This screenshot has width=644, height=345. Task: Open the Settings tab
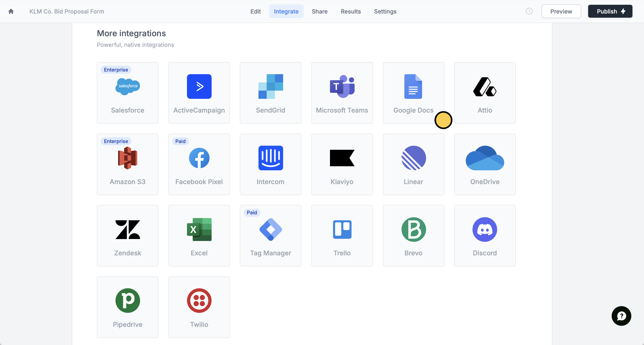click(x=385, y=11)
